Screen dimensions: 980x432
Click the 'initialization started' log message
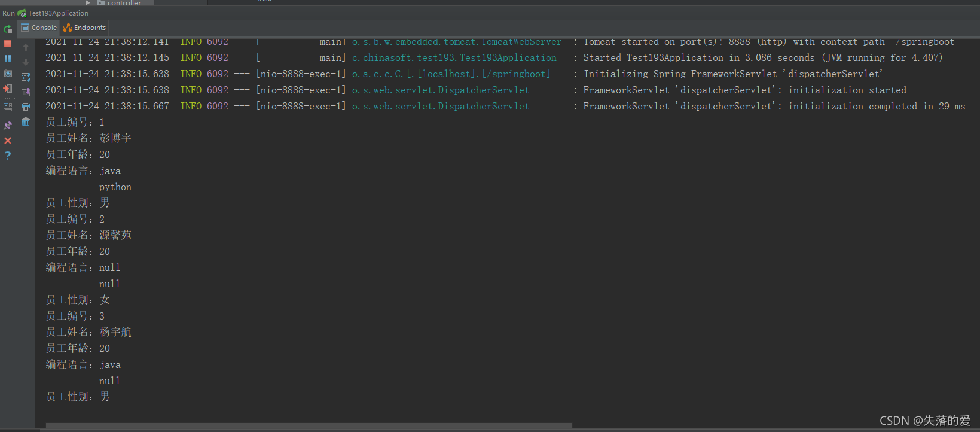744,90
